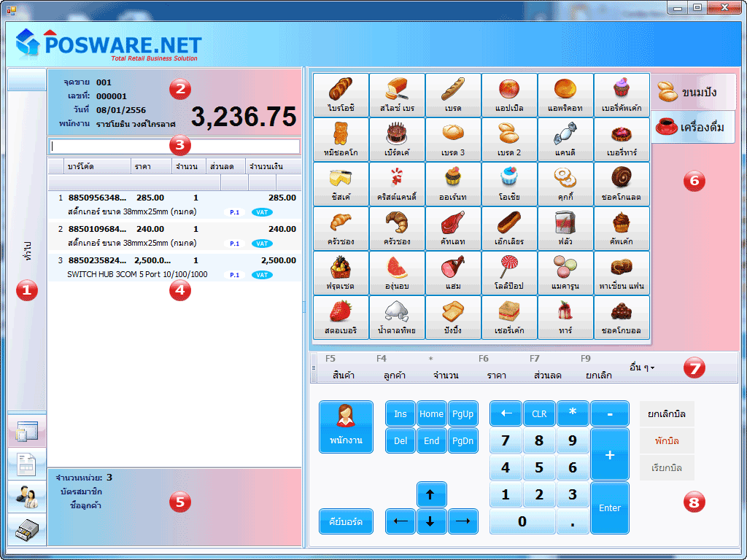Select the cheesecake ชีสเค้ก product
The height and width of the screenshot is (560, 747).
[x=341, y=184]
